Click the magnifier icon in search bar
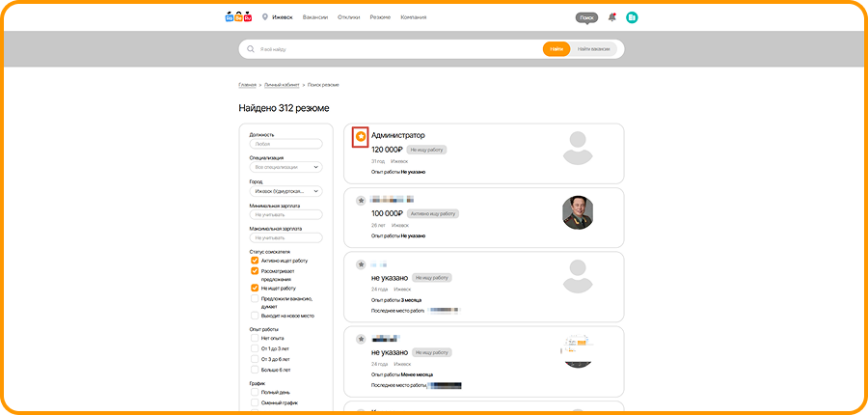 click(x=251, y=48)
